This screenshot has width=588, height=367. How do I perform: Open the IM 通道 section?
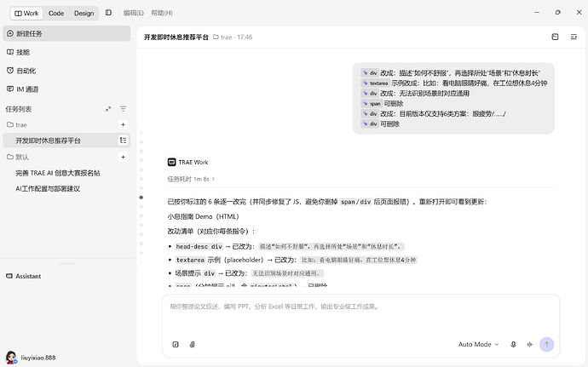[66, 89]
